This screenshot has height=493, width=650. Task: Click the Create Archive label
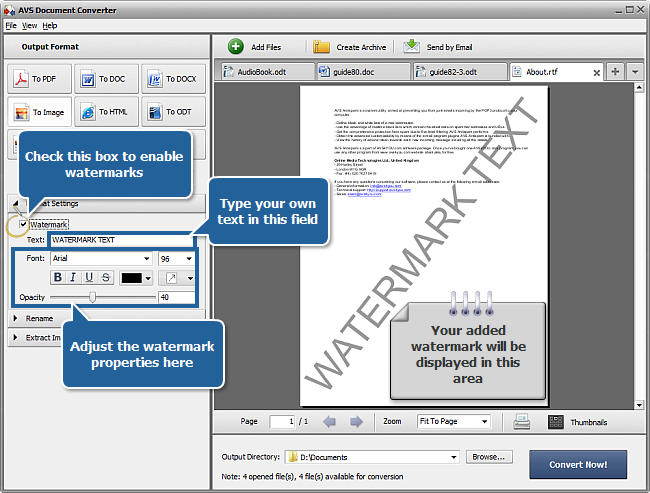(361, 47)
